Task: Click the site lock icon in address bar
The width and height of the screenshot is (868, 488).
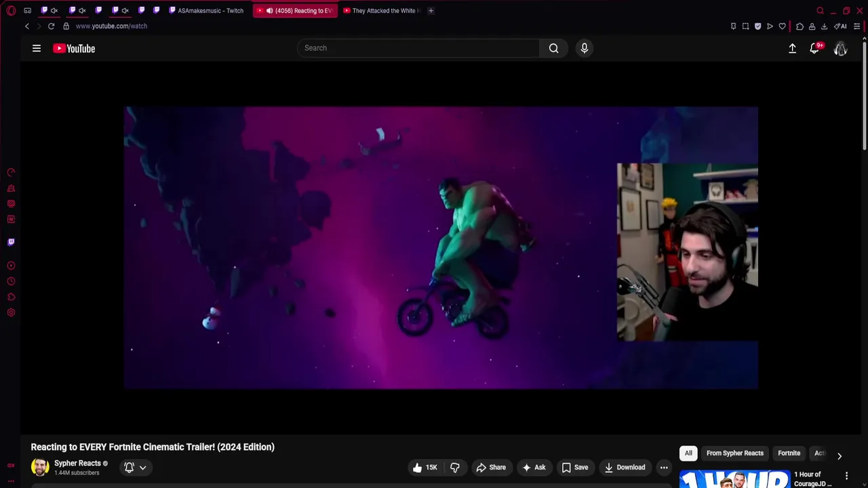Action: [x=66, y=26]
